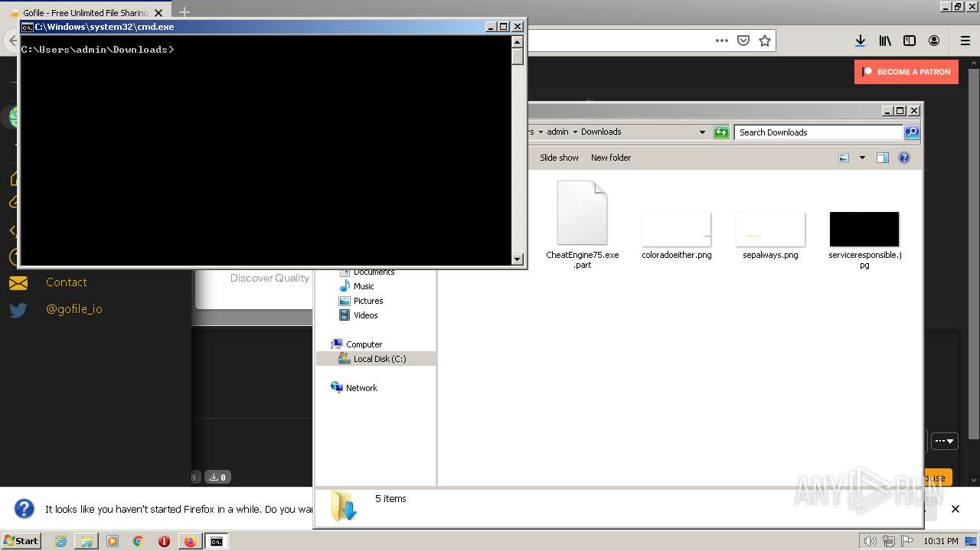Select CheatEngine75.exe.part file

[583, 225]
